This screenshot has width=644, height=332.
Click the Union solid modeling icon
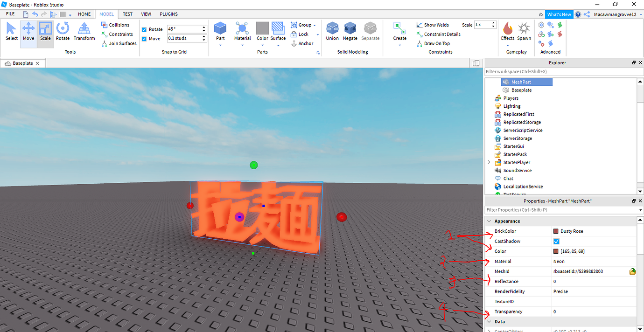tap(332, 31)
